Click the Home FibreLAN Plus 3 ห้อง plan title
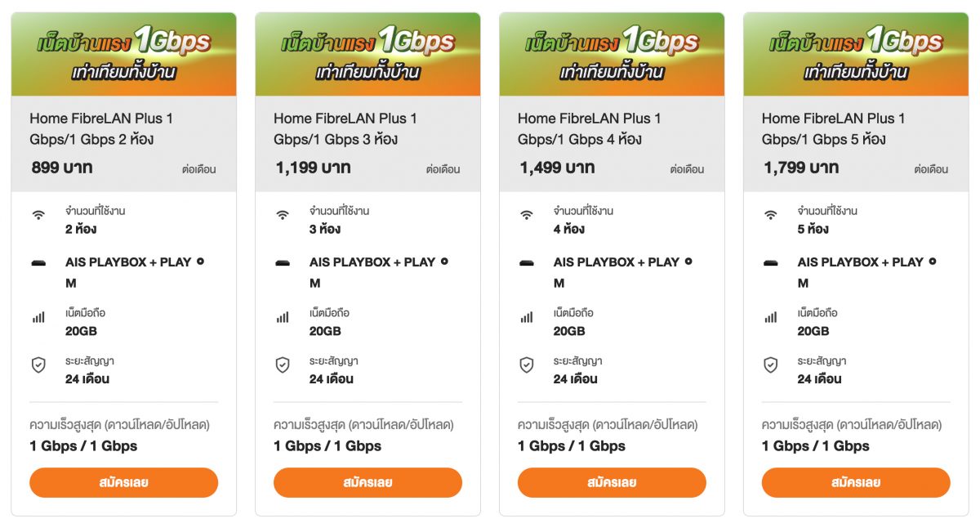The image size is (980, 528). (x=345, y=129)
